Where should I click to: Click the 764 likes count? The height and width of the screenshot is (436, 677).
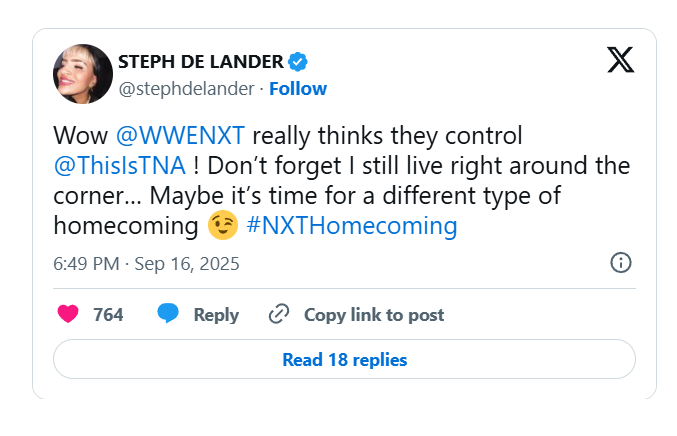coord(108,315)
